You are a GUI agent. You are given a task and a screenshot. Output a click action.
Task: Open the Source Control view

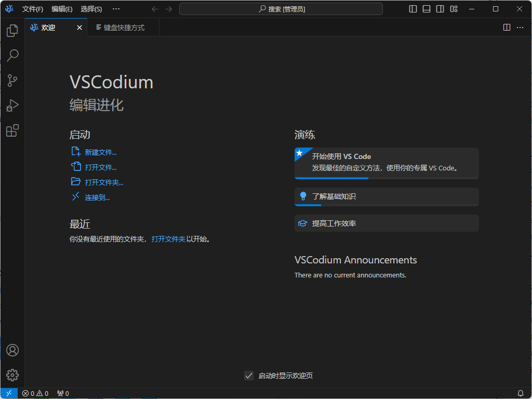(12, 81)
